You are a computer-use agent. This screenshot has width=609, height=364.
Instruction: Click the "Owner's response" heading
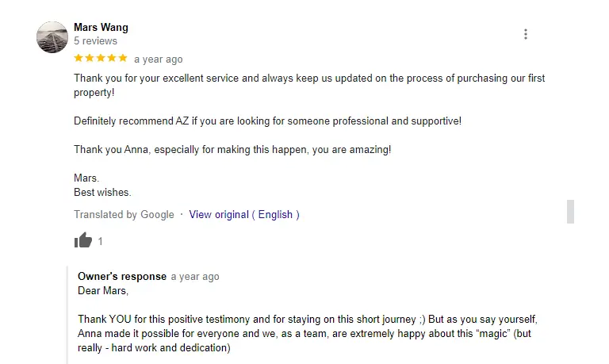click(122, 276)
